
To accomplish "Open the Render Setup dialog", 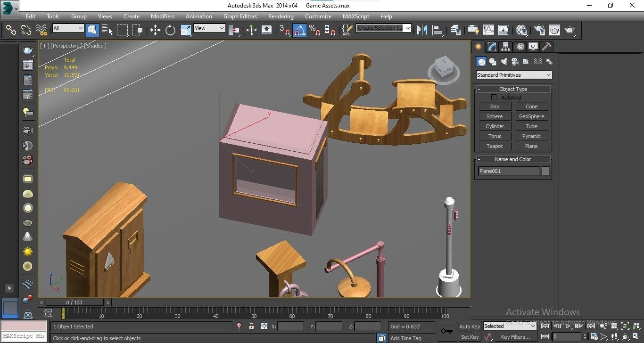I will [539, 30].
